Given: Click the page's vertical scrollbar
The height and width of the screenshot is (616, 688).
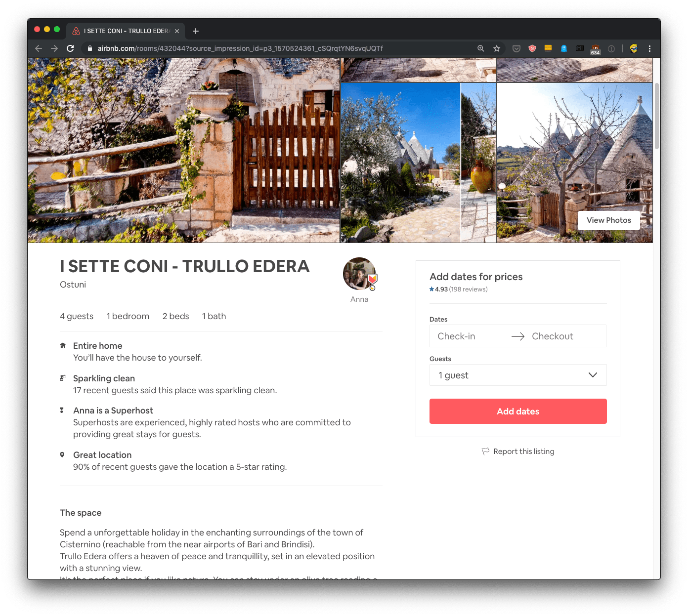Looking at the screenshot, I should coord(656,116).
